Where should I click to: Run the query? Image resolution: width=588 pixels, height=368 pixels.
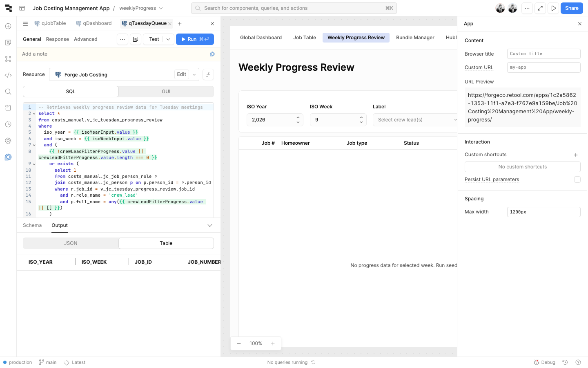195,39
